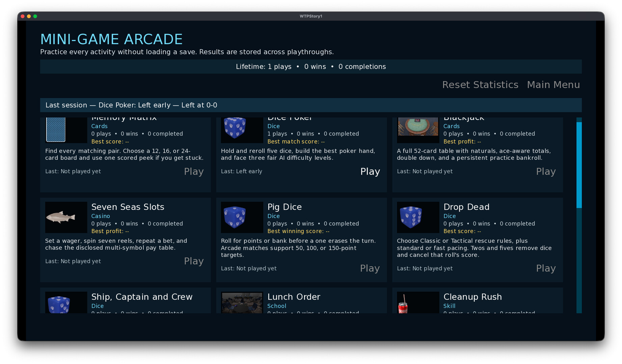Screen dimensions: 622x364
Task: Click the Skill category label
Action: (x=449, y=306)
